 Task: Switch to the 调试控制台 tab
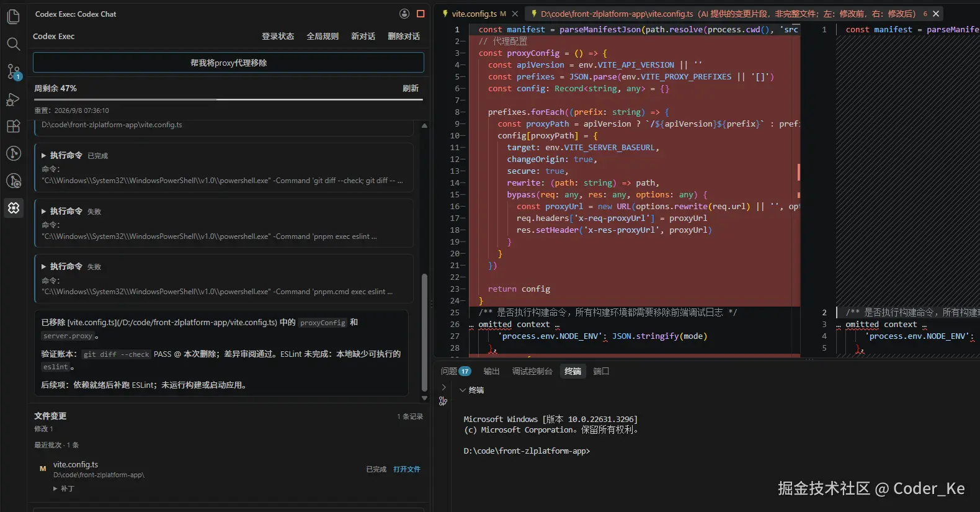(x=532, y=371)
